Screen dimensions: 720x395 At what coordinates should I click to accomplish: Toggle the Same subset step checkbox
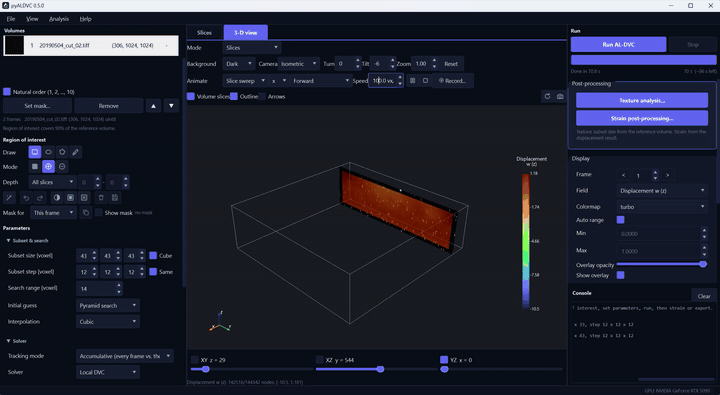click(x=153, y=271)
